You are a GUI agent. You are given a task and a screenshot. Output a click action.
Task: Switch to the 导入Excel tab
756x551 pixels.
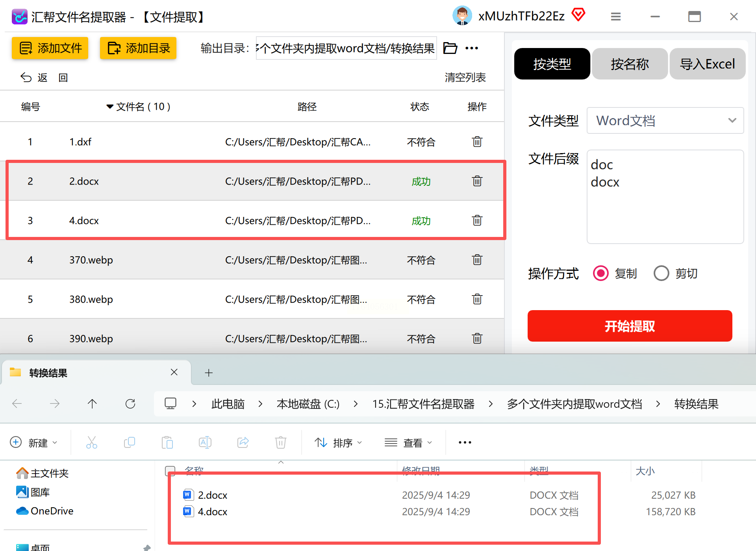(x=707, y=64)
